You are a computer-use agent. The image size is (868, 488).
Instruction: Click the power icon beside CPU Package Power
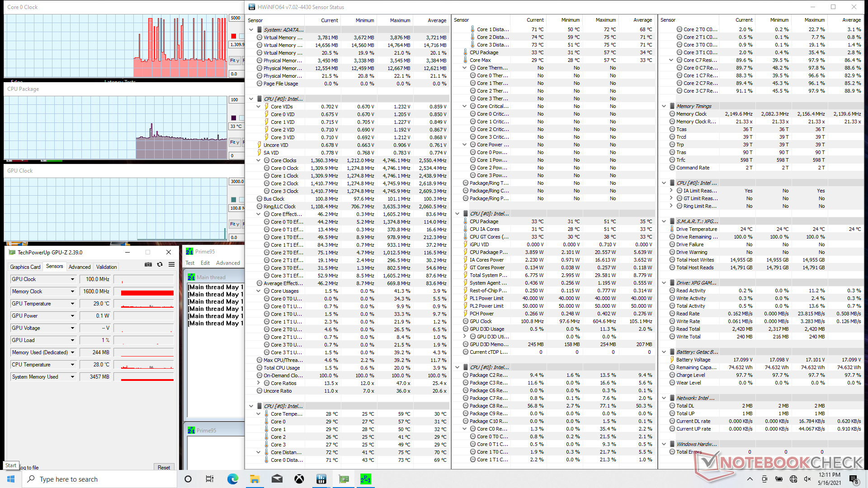[465, 252]
